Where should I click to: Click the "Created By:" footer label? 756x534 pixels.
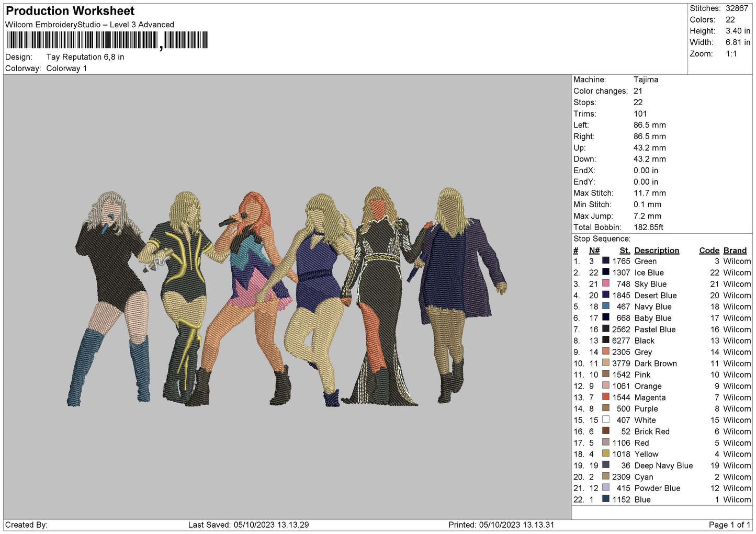pyautogui.click(x=26, y=525)
